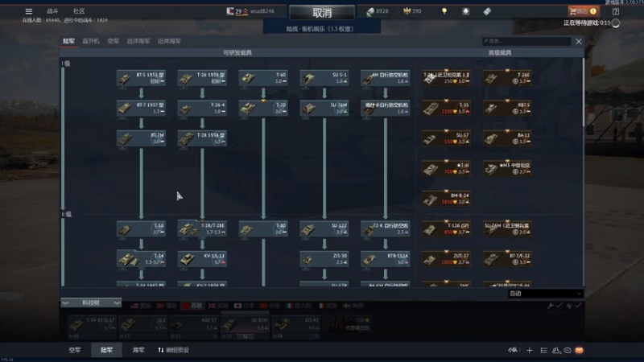Switch to the 直升机 tab

coord(91,41)
